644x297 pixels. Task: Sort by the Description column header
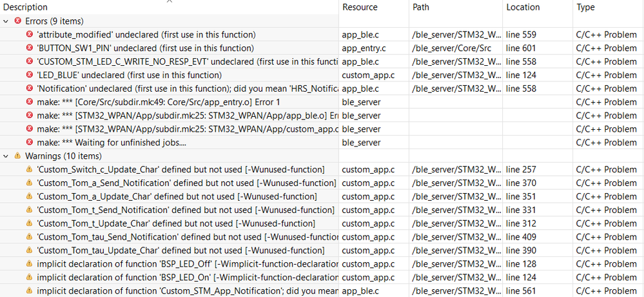pos(26,7)
